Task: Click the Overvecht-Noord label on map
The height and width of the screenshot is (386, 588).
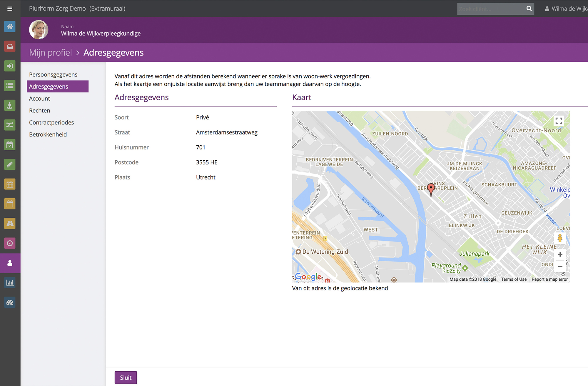Action: click(x=536, y=130)
